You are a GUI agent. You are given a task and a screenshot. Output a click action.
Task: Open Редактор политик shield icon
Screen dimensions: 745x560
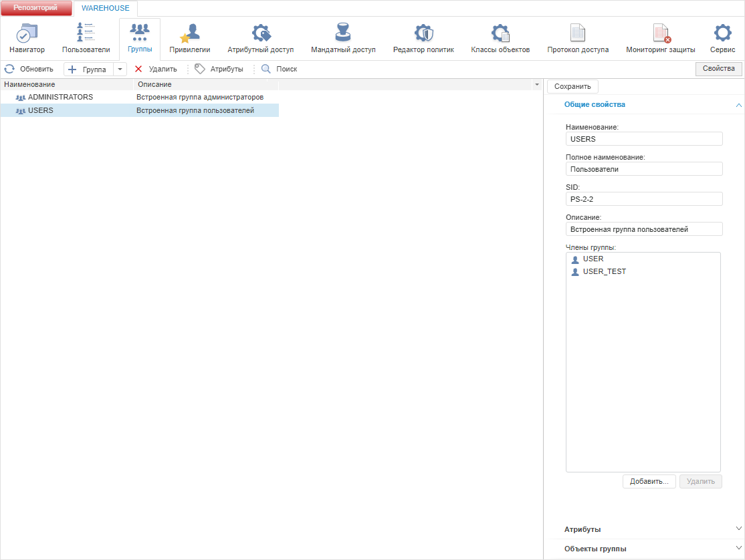click(x=423, y=33)
